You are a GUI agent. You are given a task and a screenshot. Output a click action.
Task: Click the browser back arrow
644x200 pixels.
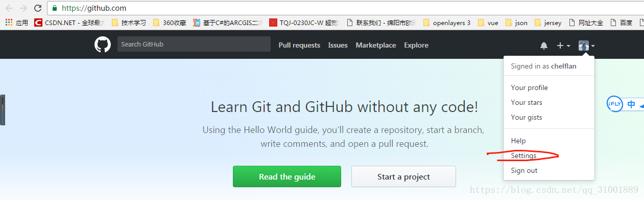click(x=10, y=8)
